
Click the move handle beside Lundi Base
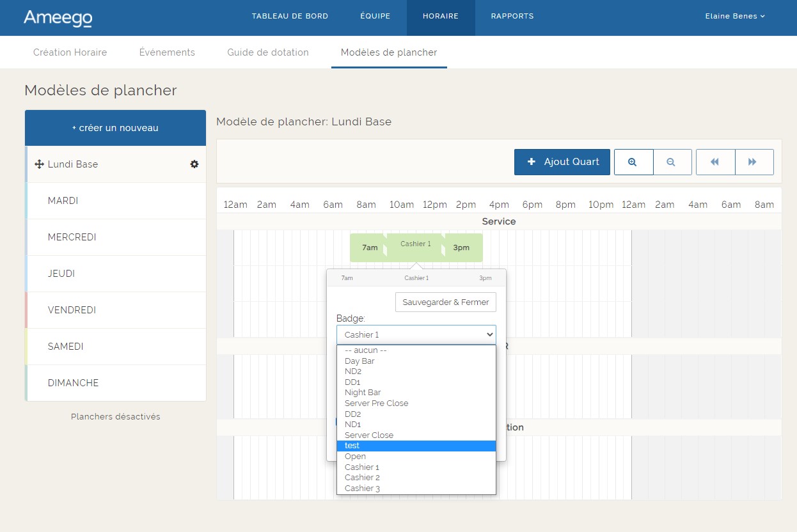tap(39, 164)
